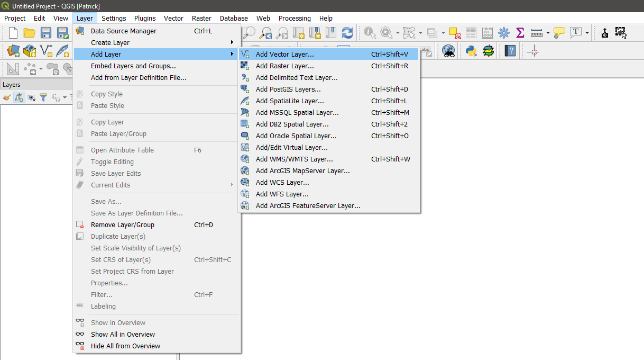Select Show All in Overview
The width and height of the screenshot is (644, 360).
pos(123,335)
